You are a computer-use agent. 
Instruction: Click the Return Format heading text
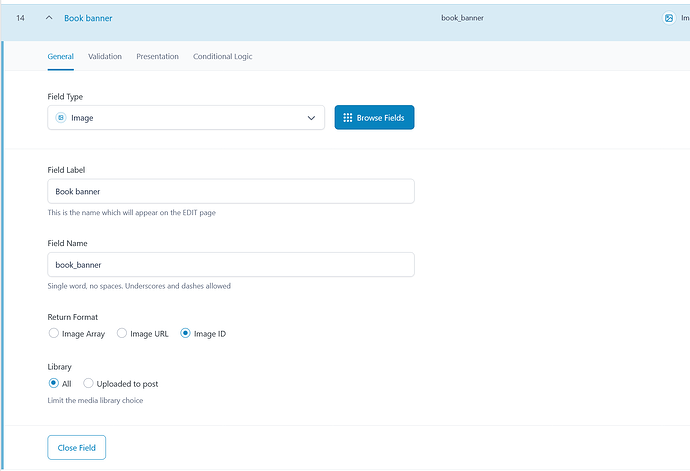pos(73,317)
